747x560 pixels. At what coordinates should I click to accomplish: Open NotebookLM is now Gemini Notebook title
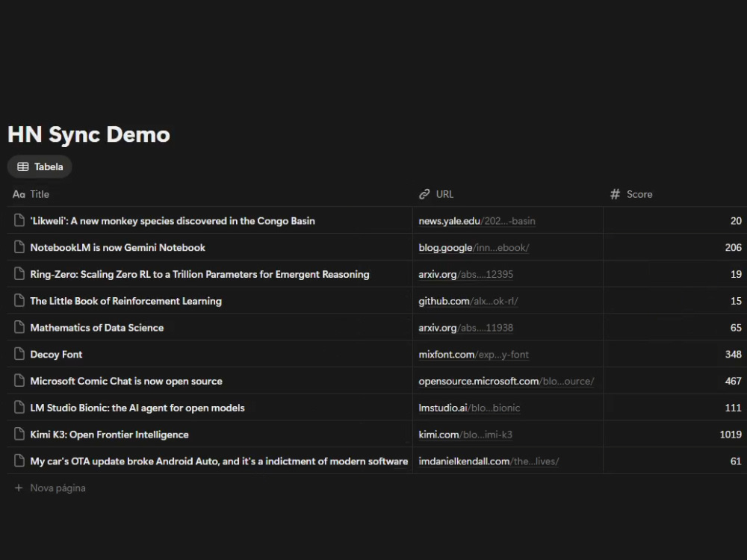(118, 248)
